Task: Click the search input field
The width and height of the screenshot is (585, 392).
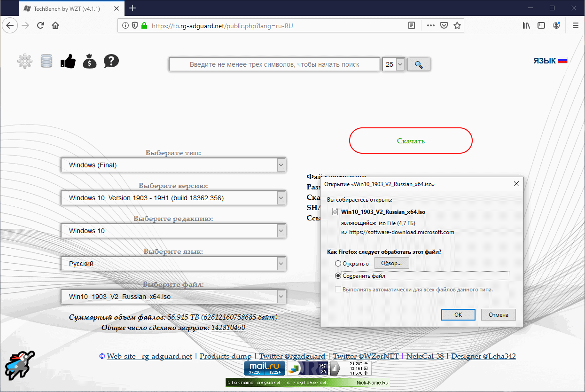Action: pos(274,64)
